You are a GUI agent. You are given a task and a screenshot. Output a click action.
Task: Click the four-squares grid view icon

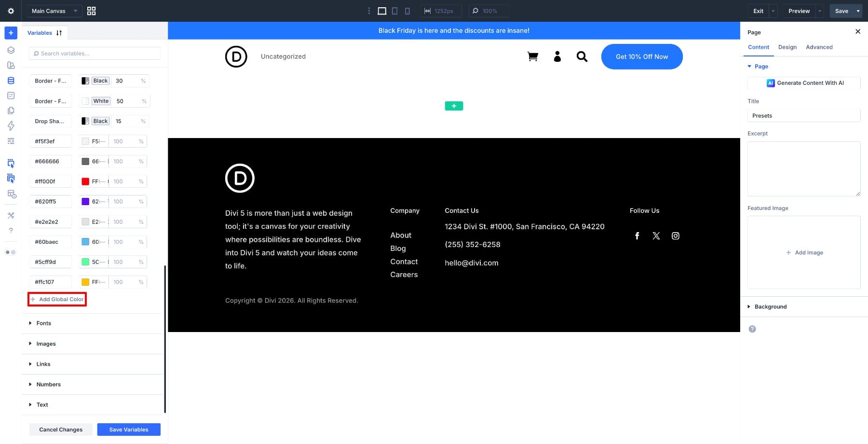click(91, 11)
